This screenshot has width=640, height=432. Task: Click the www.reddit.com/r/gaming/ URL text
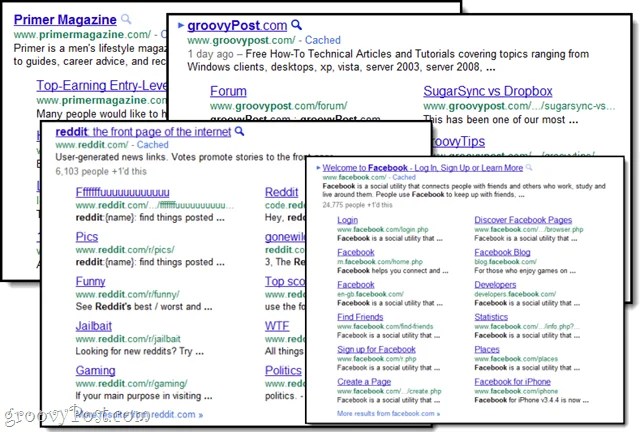tap(131, 383)
